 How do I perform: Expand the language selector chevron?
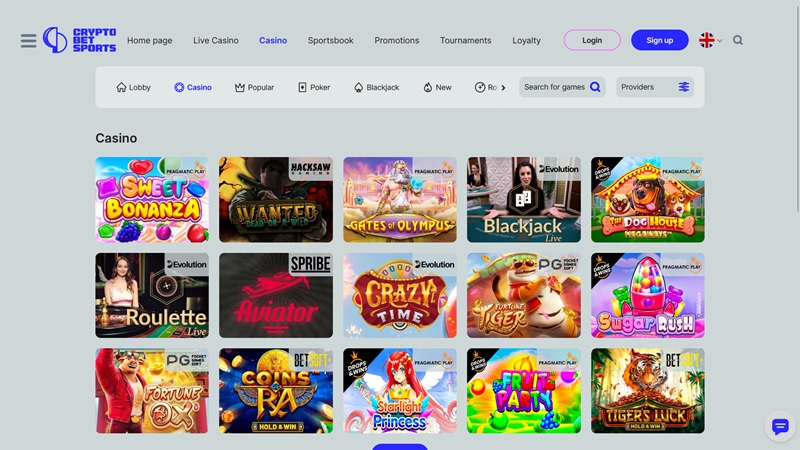click(x=719, y=41)
